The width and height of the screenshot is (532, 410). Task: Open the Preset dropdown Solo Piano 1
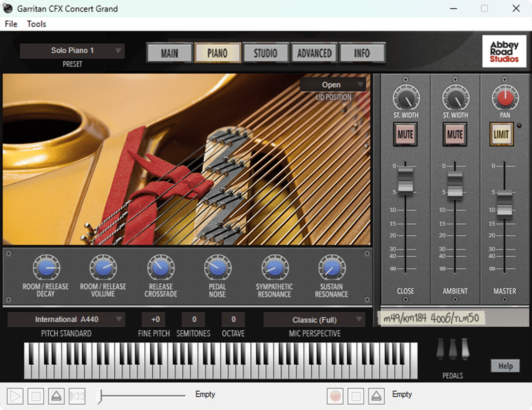pos(72,51)
